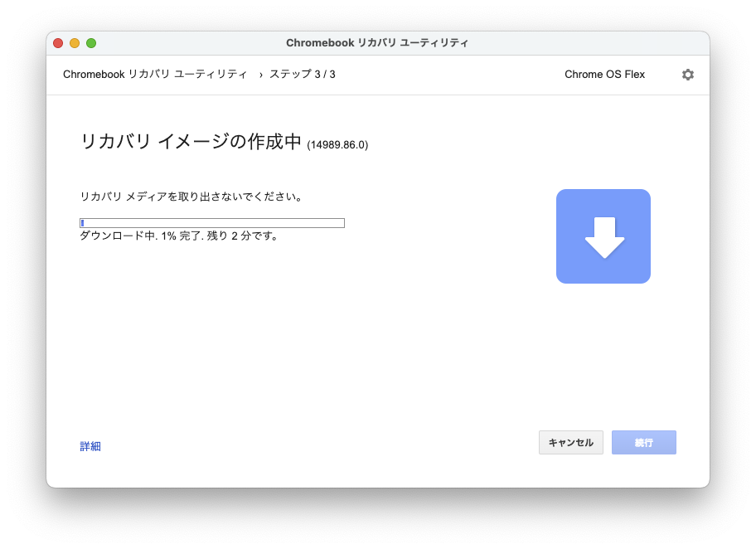Minimize the window with the yellow button
The width and height of the screenshot is (756, 549).
[x=75, y=43]
